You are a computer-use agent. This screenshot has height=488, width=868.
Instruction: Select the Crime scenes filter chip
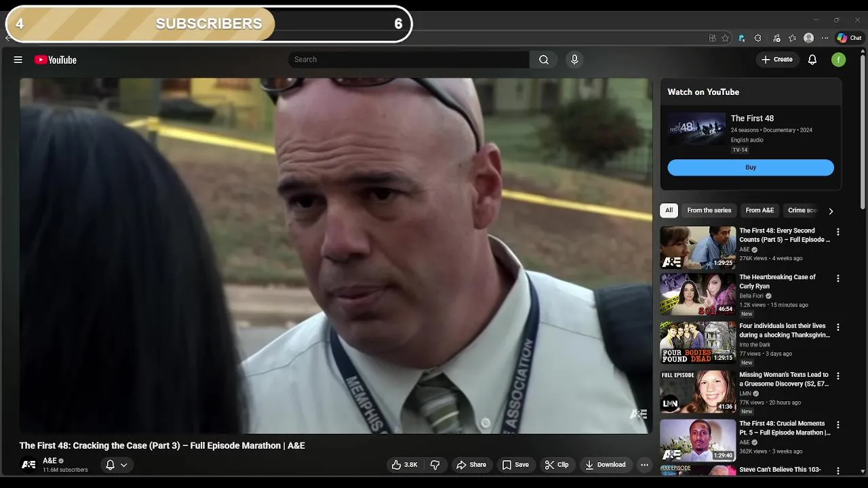point(802,210)
